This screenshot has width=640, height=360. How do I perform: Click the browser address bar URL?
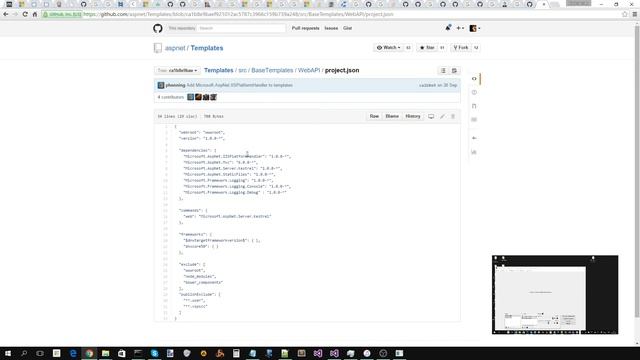tap(238, 14)
